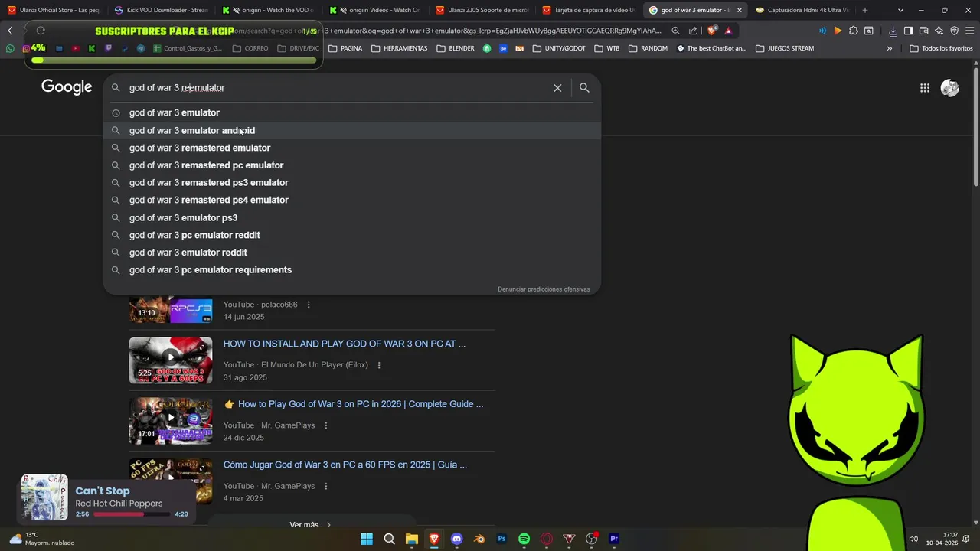Select suggestion god of war 3 emulator android
The image size is (980, 551).
pos(352,130)
